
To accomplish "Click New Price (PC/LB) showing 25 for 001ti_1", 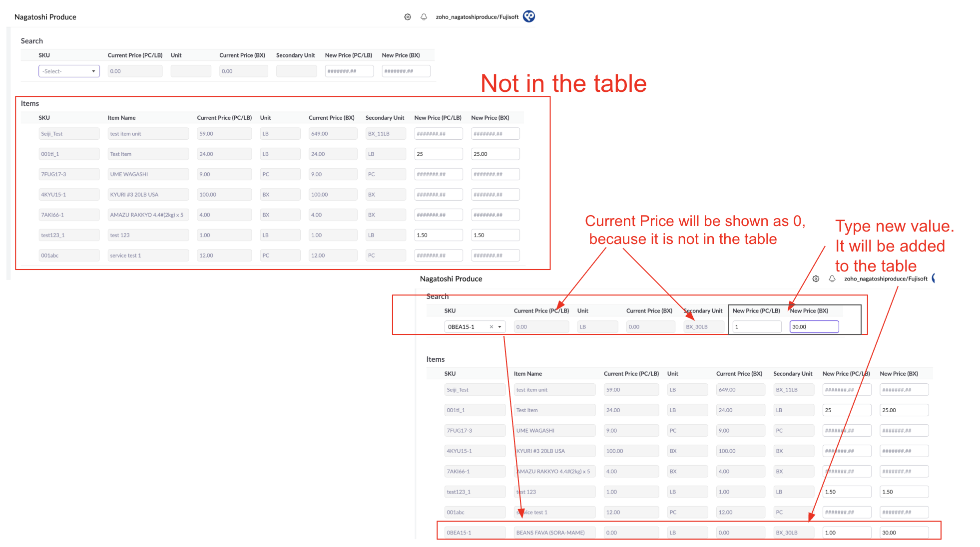I will pos(438,154).
